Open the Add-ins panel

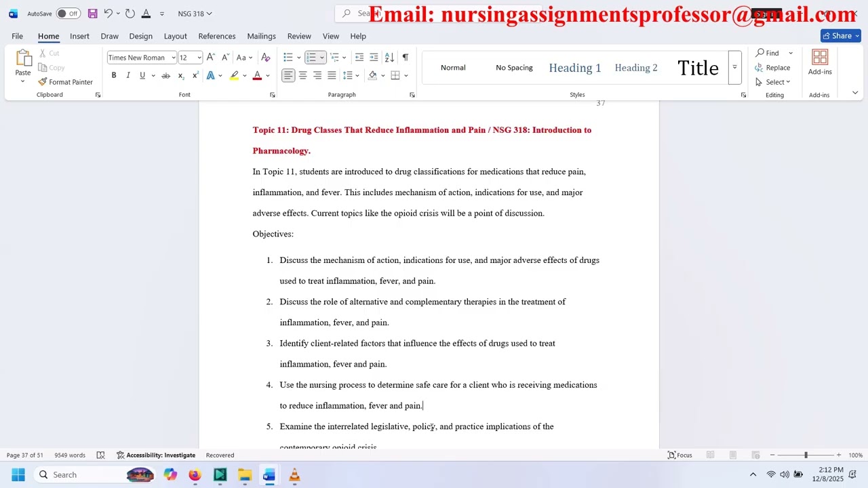(x=820, y=62)
